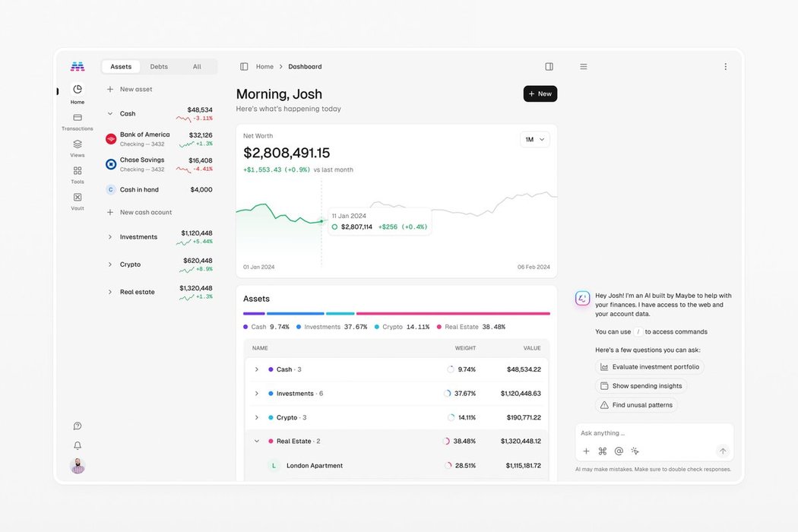Image resolution: width=798 pixels, height=532 pixels.
Task: Open notifications bell icon
Action: 77,445
